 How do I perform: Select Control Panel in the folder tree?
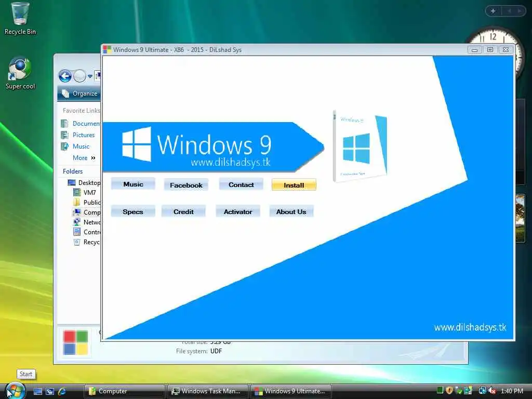(87, 232)
